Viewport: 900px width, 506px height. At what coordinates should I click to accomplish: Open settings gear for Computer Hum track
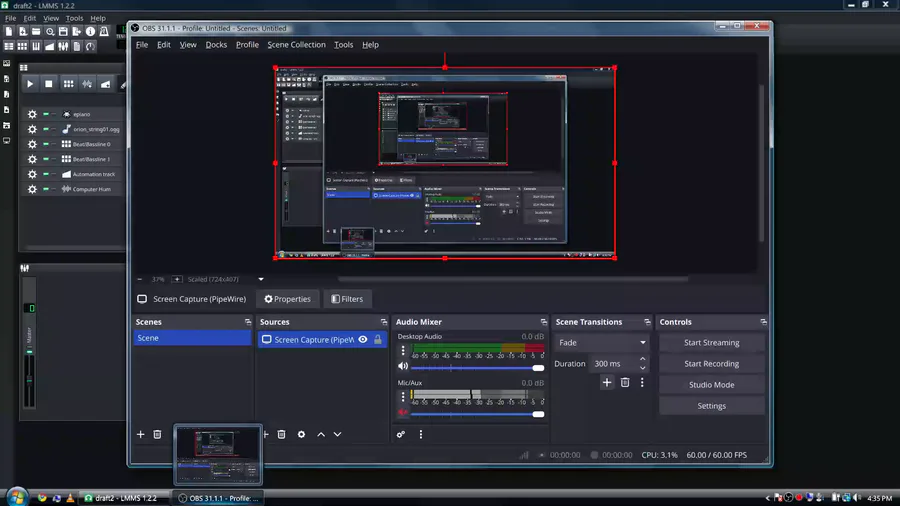32,189
